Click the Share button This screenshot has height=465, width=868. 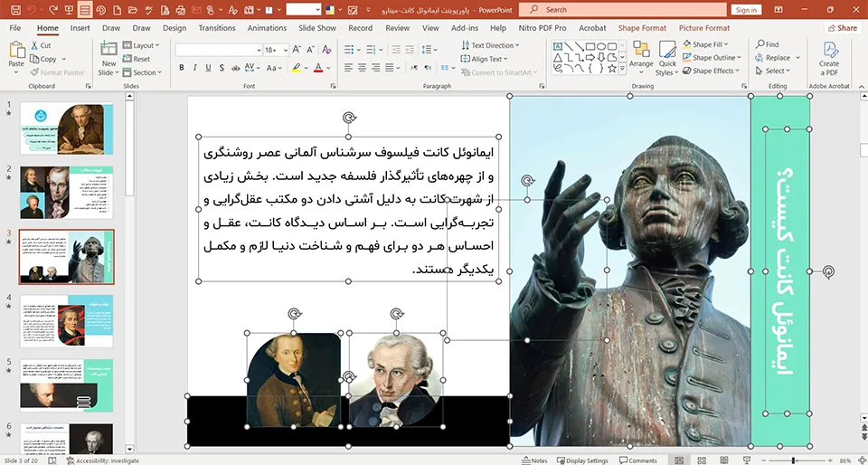(842, 28)
